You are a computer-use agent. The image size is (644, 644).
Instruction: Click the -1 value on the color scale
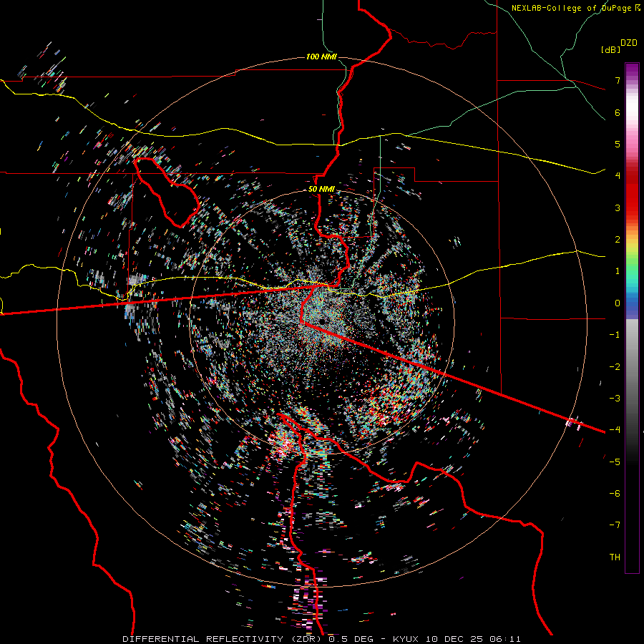[615, 335]
